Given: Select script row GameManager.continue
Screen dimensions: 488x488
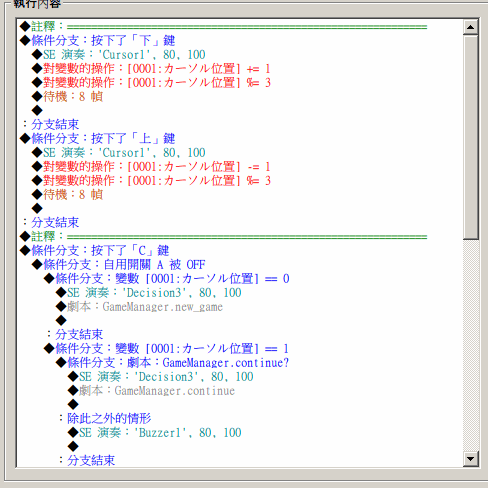Looking at the screenshot, I should 151,390.
